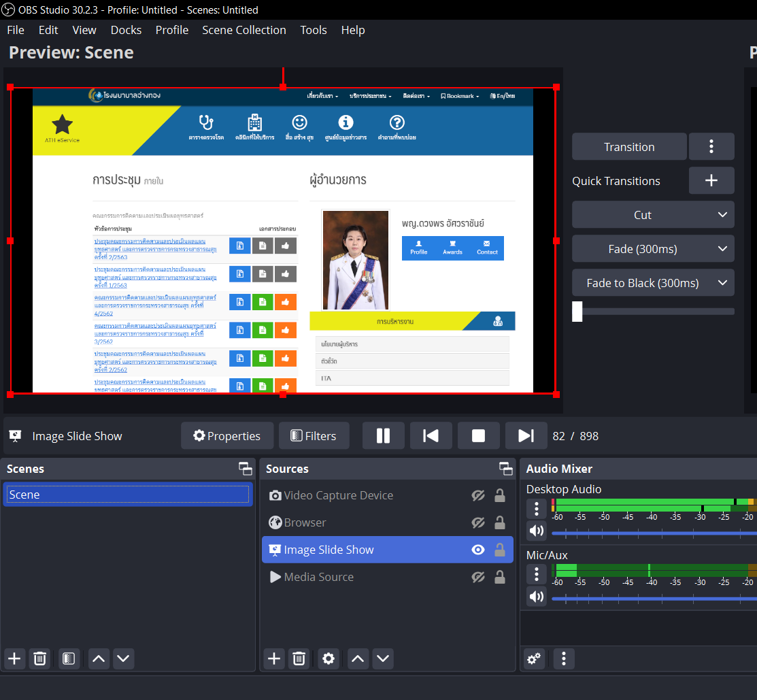Viewport: 757px width, 700px height.
Task: Open the Edit menu
Action: [x=48, y=30]
